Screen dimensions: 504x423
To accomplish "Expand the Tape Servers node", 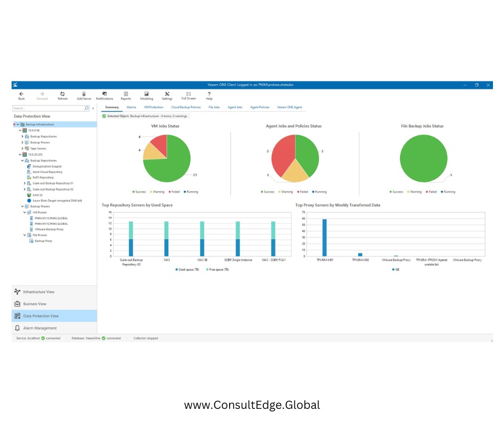I will 23,149.
